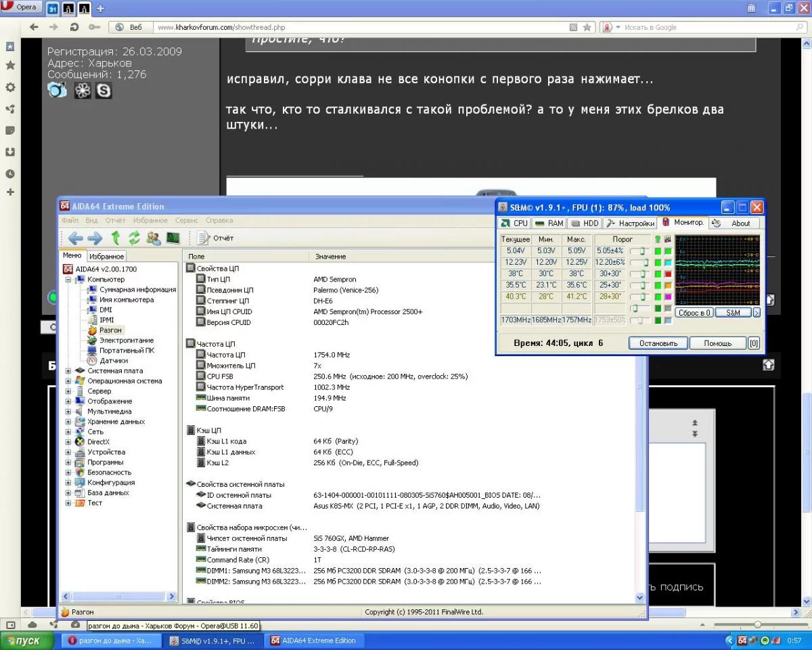
Task: Expand the Отображение tree node
Action: [68, 401]
